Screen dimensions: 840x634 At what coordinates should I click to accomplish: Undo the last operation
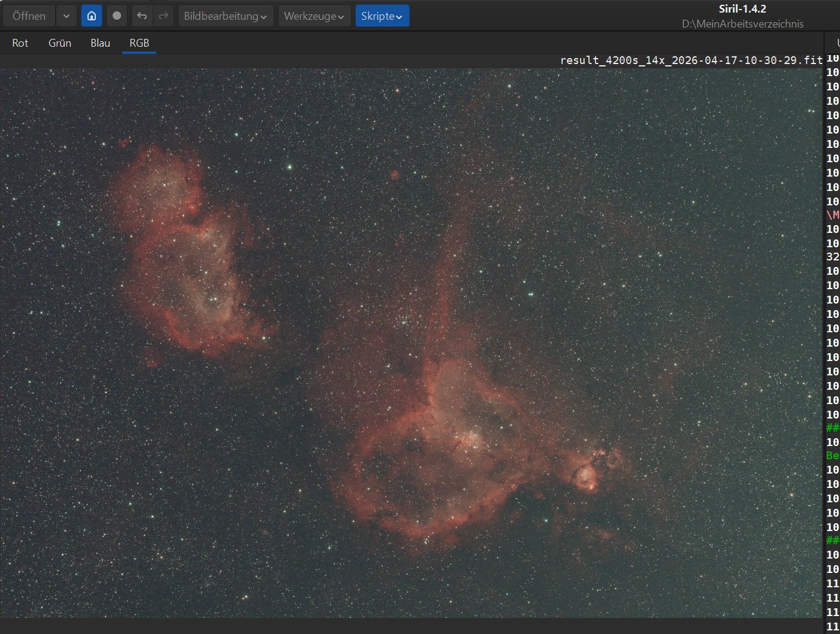tap(142, 16)
